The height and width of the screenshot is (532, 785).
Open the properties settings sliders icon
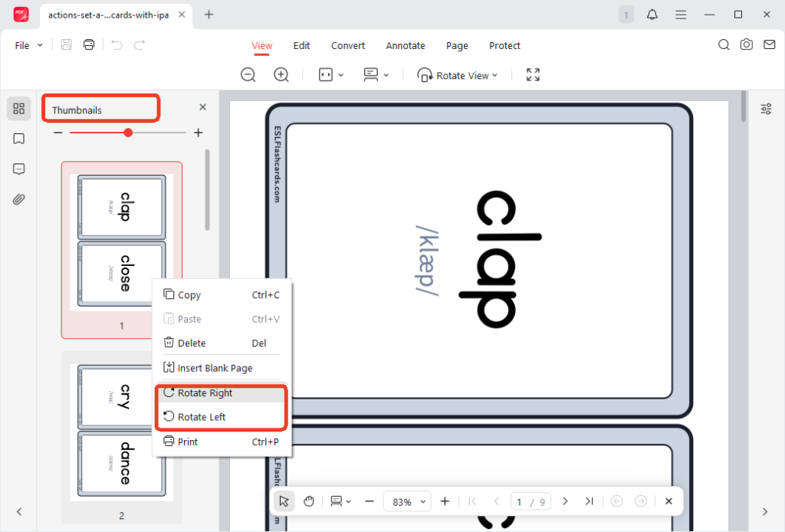(x=766, y=109)
